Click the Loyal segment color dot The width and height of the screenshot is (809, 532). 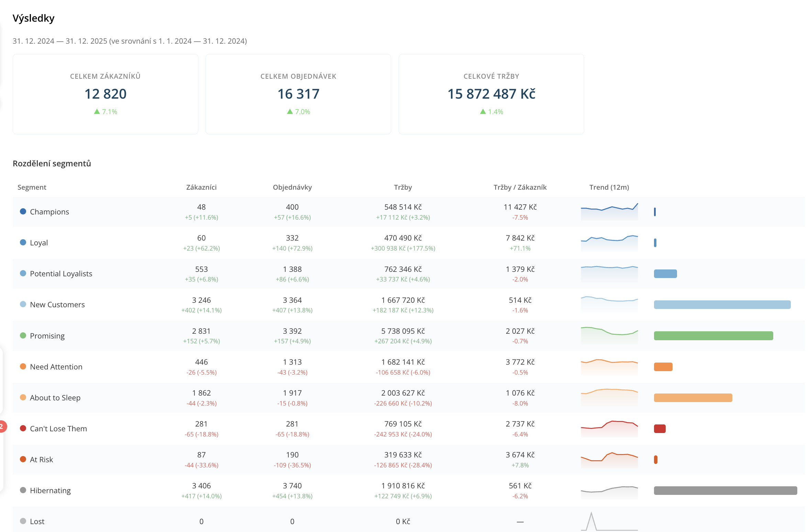click(x=23, y=242)
